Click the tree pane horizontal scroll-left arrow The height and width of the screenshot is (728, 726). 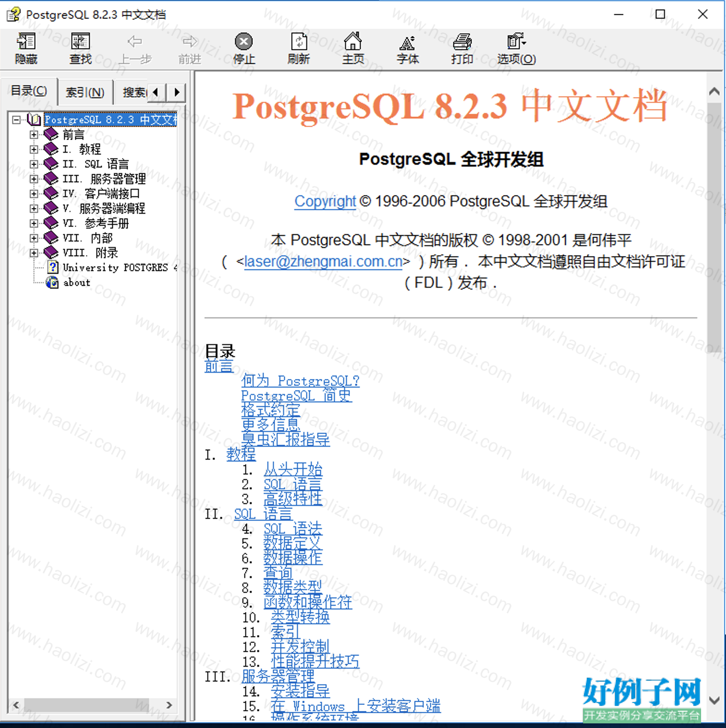click(x=16, y=705)
